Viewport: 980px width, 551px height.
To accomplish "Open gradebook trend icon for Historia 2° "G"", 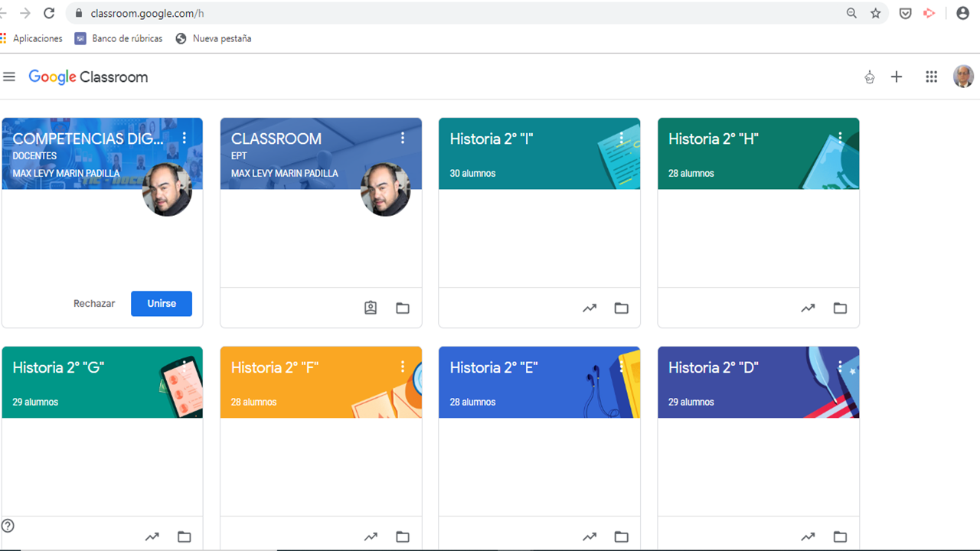I will 152,537.
